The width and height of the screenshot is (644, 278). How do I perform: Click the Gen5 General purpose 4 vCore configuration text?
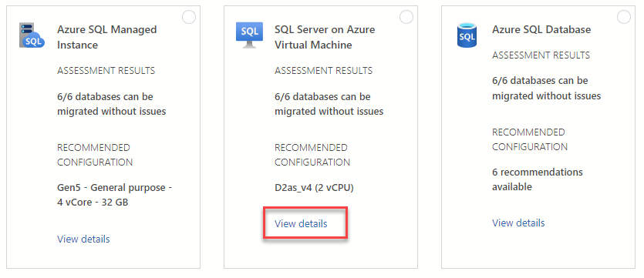pos(115,195)
